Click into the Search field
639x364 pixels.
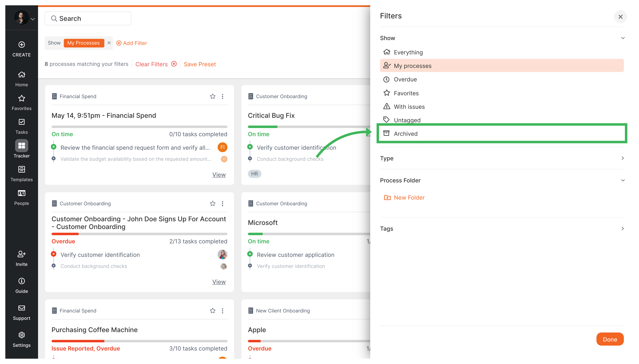click(88, 18)
